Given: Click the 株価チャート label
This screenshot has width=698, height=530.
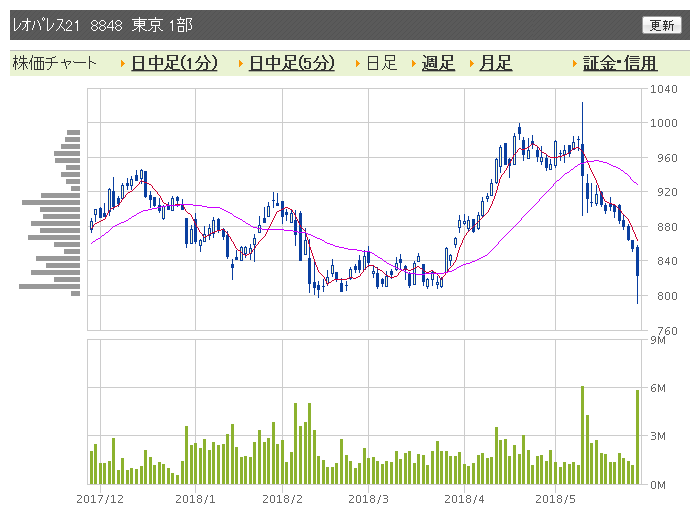Looking at the screenshot, I should 54,63.
